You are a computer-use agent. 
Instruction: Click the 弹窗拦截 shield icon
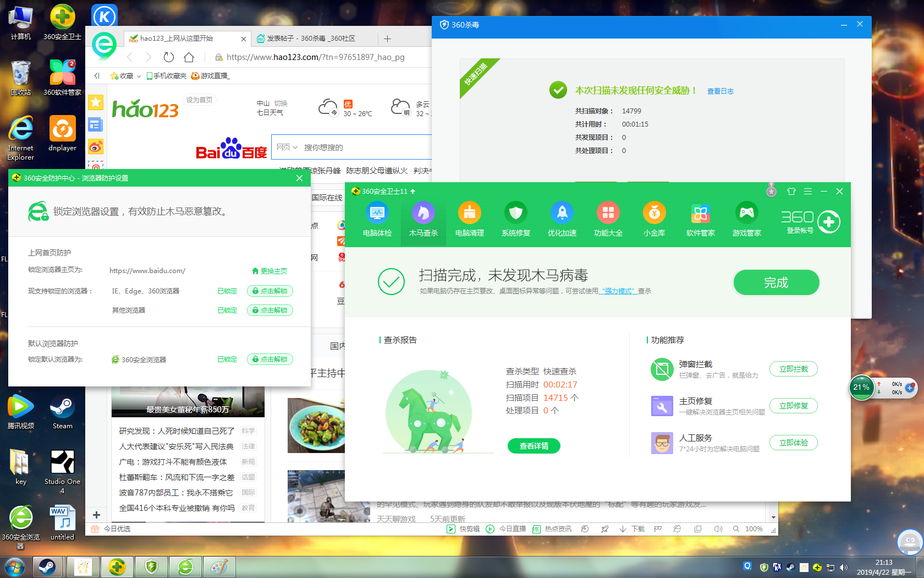tap(662, 369)
